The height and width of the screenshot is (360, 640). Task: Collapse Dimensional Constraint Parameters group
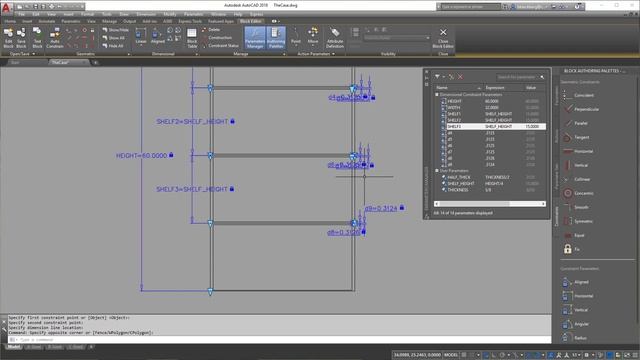[437, 95]
